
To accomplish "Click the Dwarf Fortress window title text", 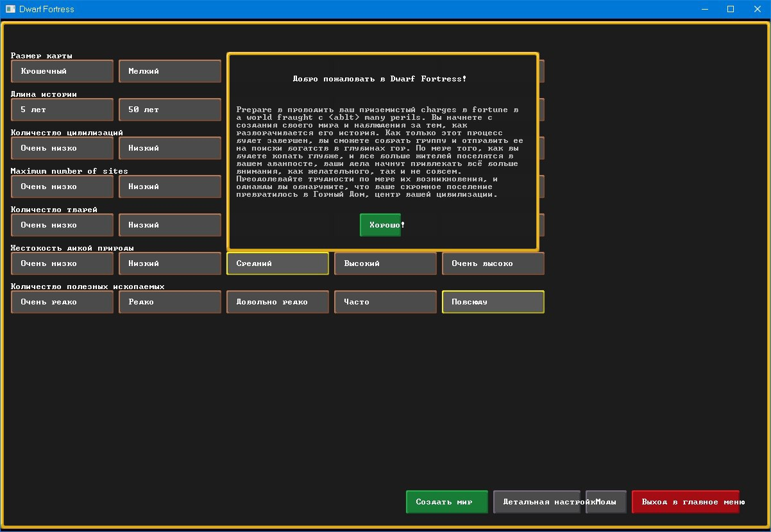I will tap(46, 9).
